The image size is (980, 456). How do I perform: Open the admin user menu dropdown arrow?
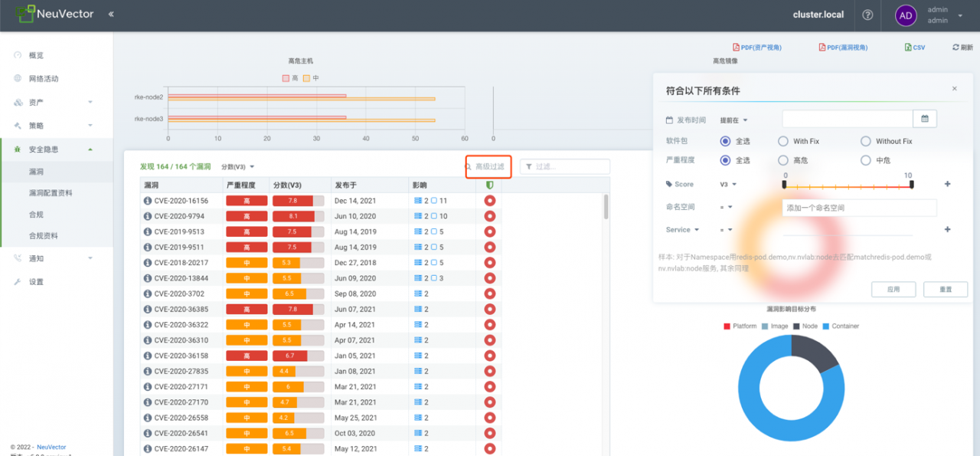pyautogui.click(x=961, y=15)
